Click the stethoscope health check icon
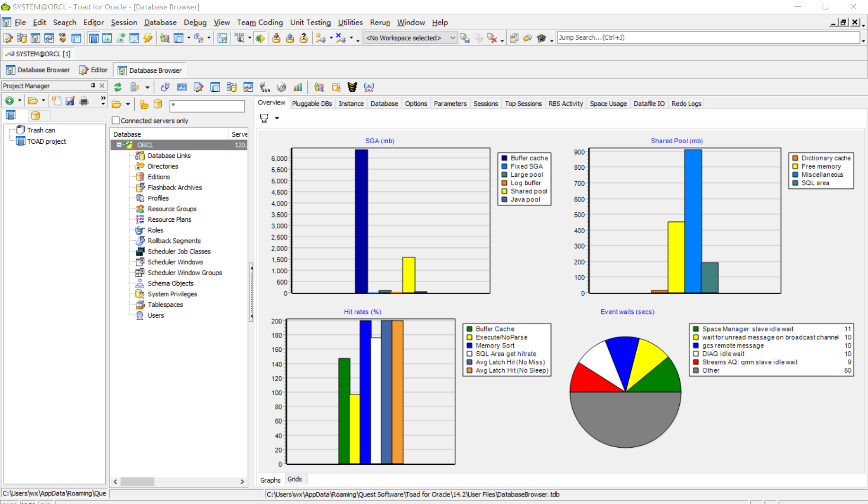 click(165, 87)
